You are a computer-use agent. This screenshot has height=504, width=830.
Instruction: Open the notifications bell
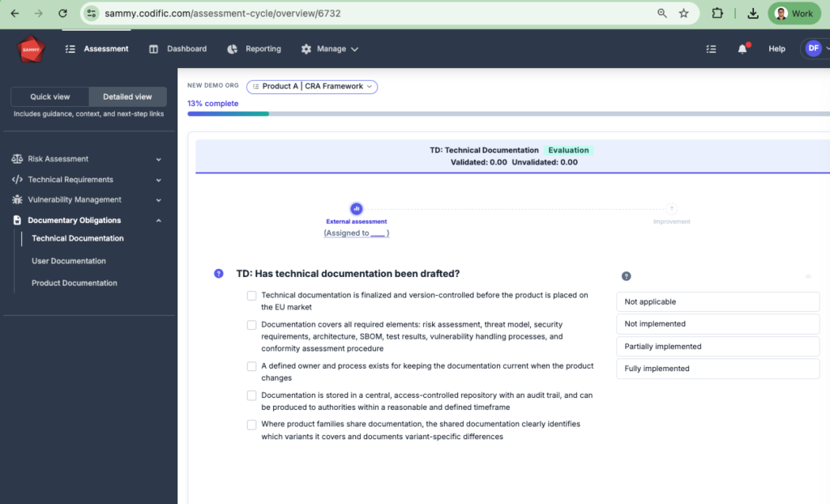(x=742, y=49)
